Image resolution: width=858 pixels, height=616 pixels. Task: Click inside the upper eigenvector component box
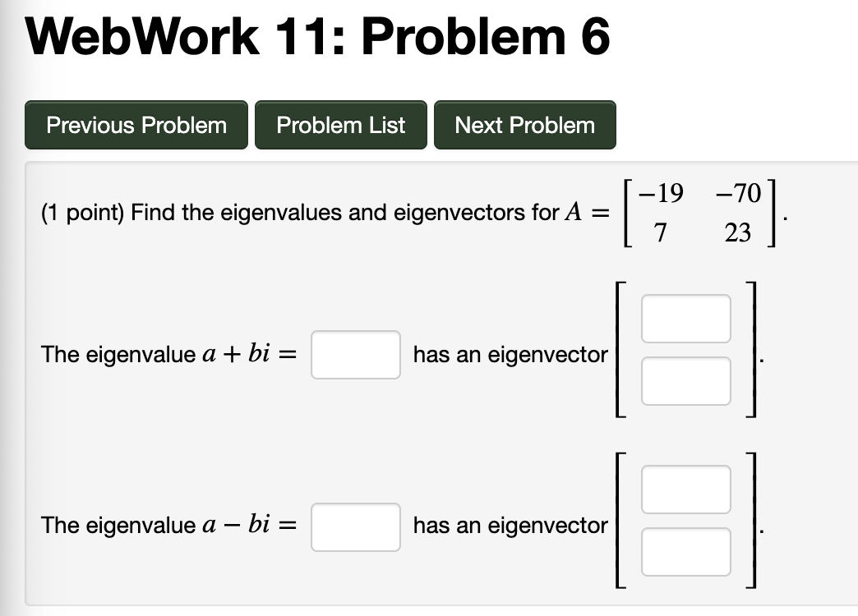coord(685,319)
